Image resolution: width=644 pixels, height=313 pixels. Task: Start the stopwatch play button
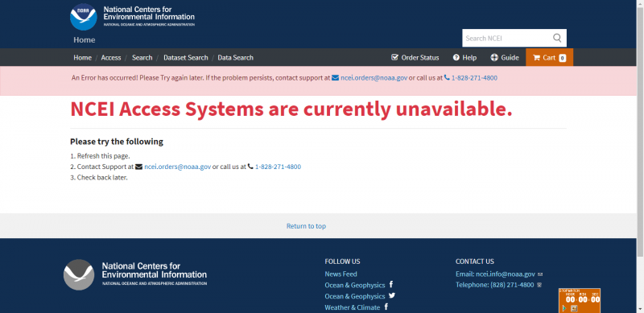(x=565, y=308)
